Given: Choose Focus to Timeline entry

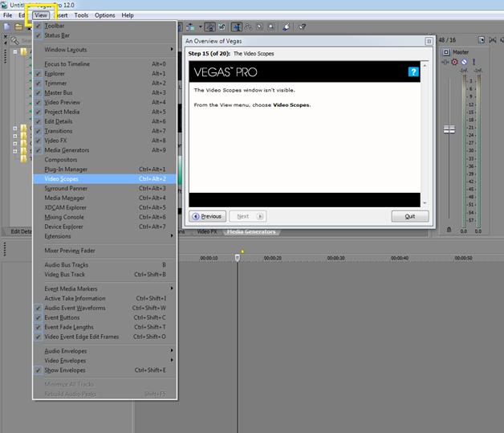Looking at the screenshot, I should (104, 64).
